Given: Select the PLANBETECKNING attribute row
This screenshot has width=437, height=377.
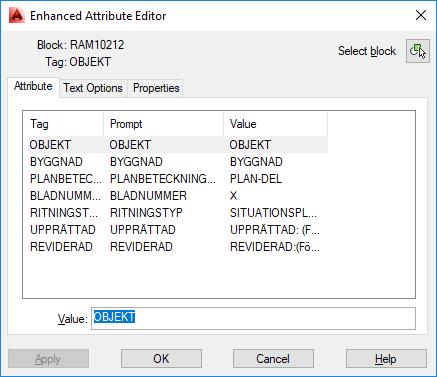Looking at the screenshot, I should [175, 179].
